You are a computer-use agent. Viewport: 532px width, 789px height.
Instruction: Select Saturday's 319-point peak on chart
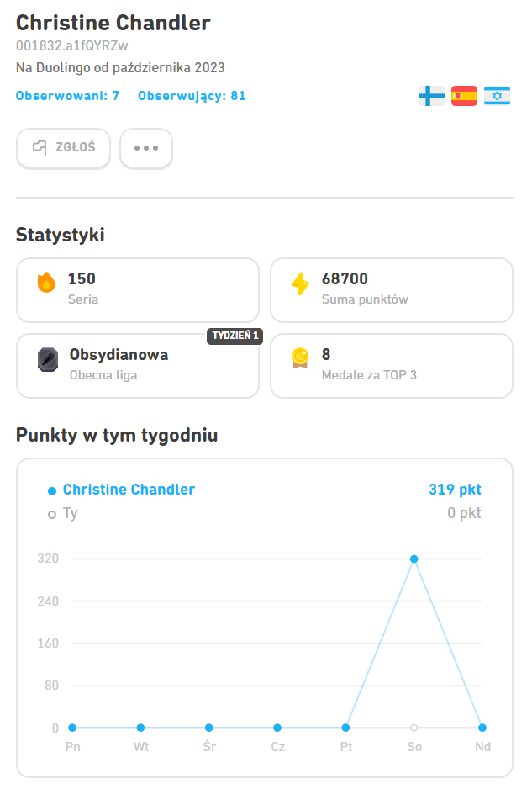point(413,559)
